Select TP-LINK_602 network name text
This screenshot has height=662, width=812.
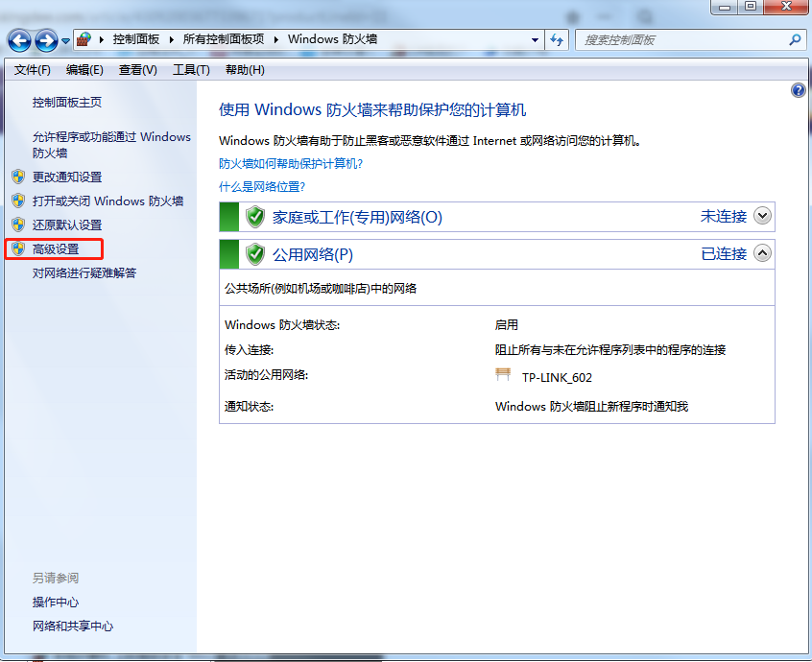557,378
